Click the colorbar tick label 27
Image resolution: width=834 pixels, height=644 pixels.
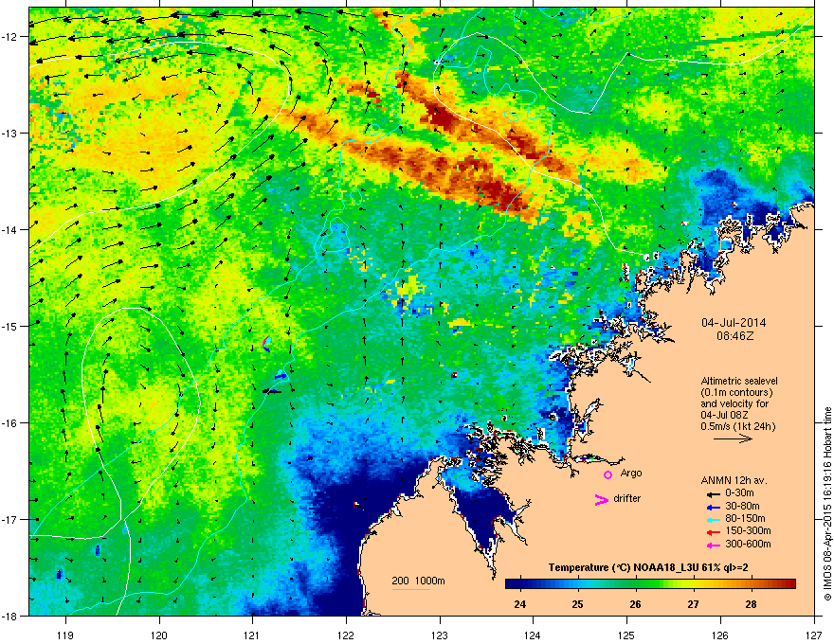pos(693,604)
